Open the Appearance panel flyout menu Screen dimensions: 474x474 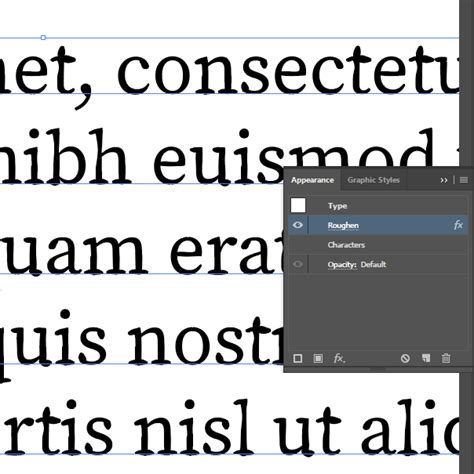click(464, 180)
